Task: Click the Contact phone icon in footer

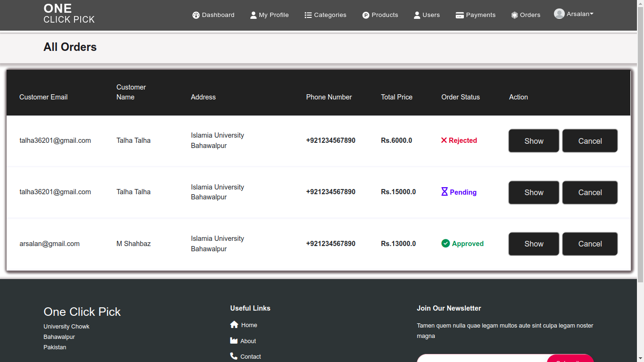Action: pos(234,356)
